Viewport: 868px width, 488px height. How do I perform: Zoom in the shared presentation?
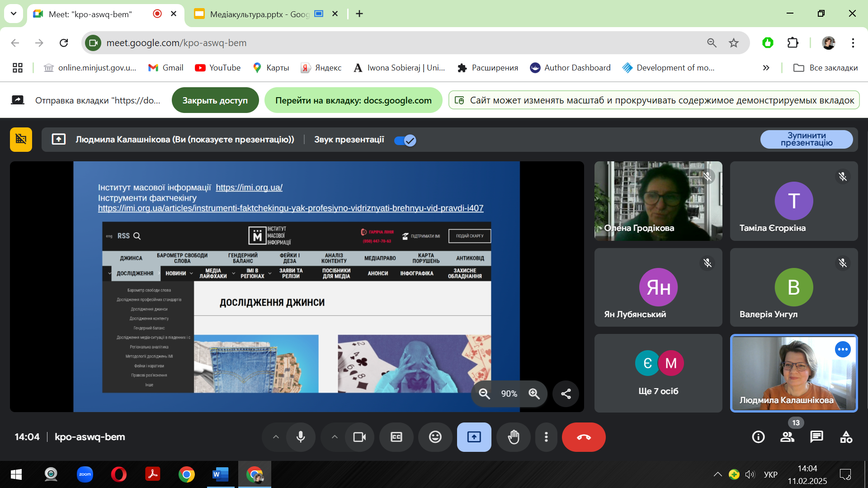point(534,394)
